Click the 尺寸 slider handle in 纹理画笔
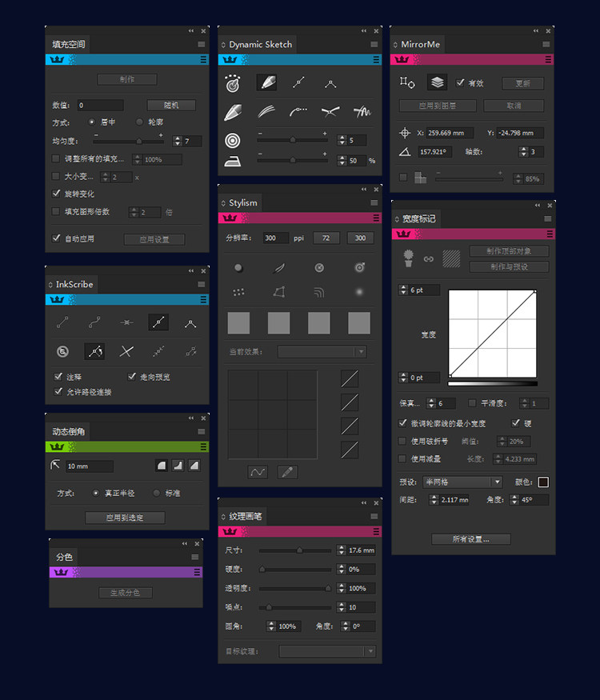 (299, 550)
